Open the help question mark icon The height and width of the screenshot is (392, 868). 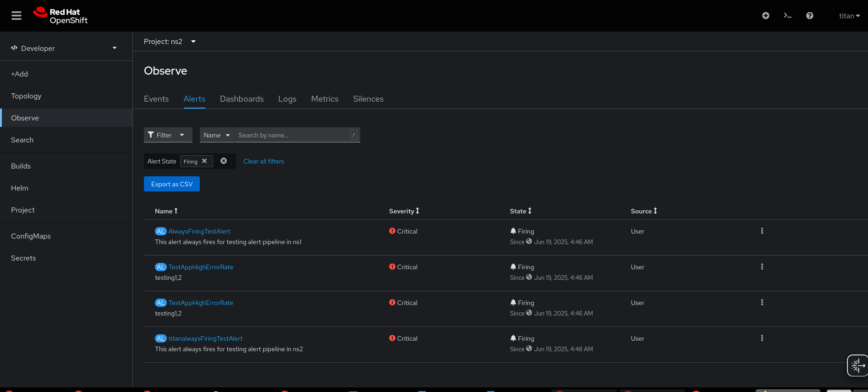click(x=809, y=16)
